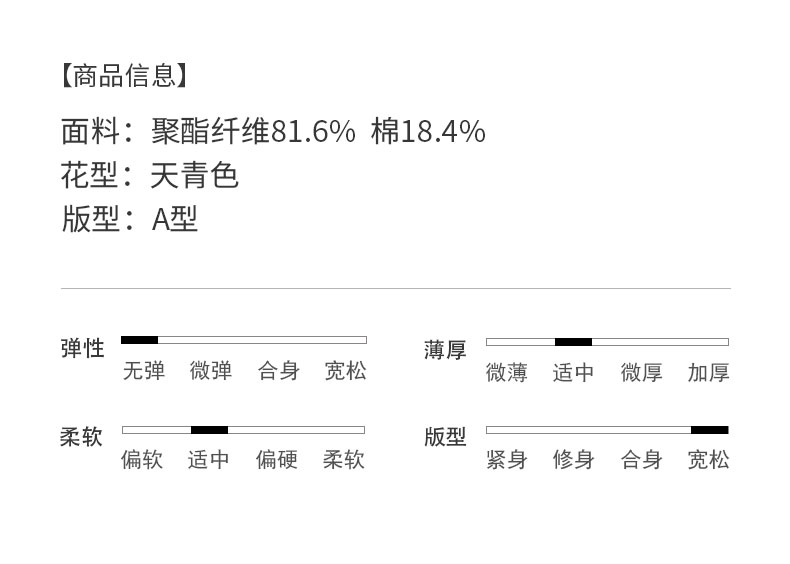790x564 pixels.
Task: Click the 弹性 row title
Action: tap(82, 348)
